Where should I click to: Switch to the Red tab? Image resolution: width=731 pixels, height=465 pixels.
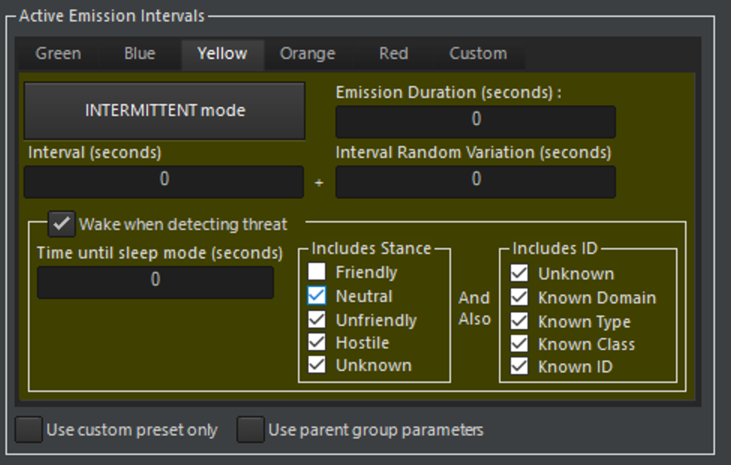[x=393, y=54]
